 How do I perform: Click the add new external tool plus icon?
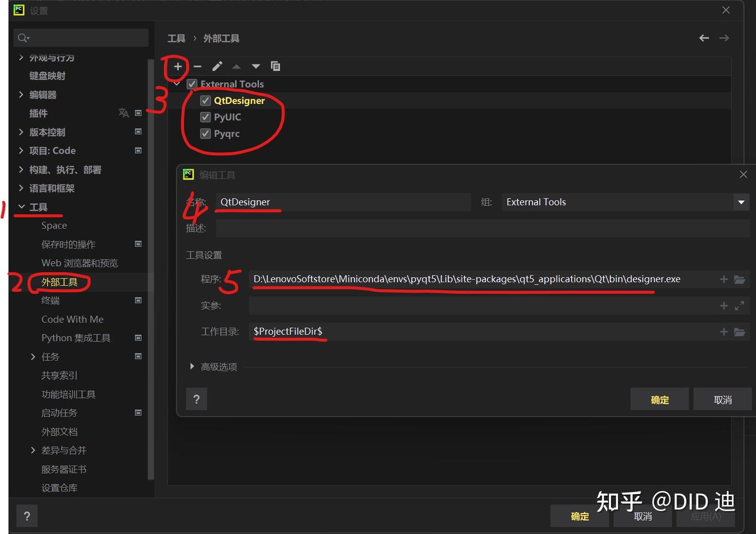(x=177, y=66)
